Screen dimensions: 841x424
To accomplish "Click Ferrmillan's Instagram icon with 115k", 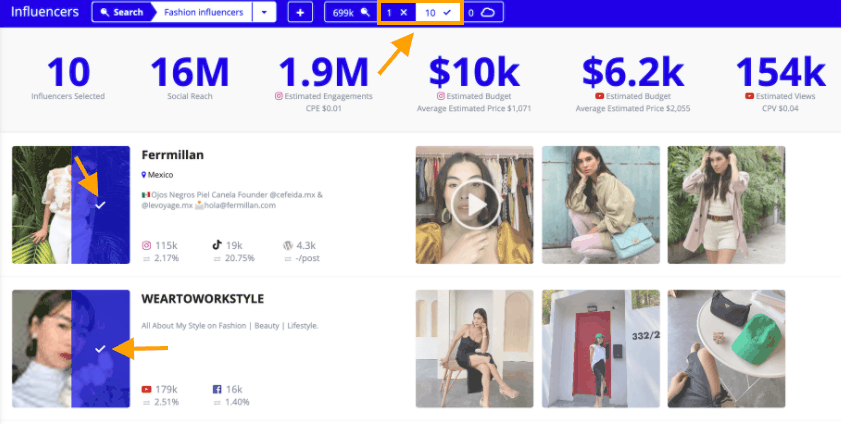I will pyautogui.click(x=146, y=246).
